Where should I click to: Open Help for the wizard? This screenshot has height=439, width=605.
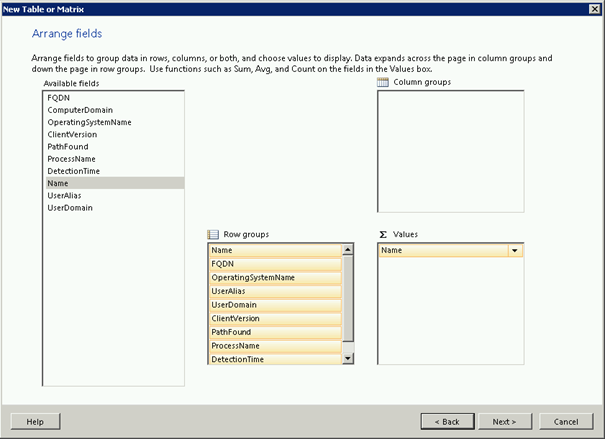click(x=35, y=421)
